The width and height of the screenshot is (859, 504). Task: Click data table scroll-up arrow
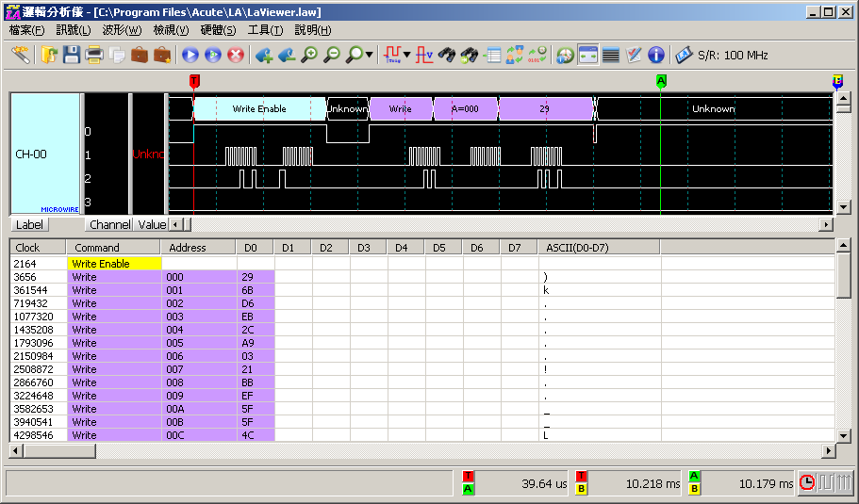pyautogui.click(x=844, y=245)
